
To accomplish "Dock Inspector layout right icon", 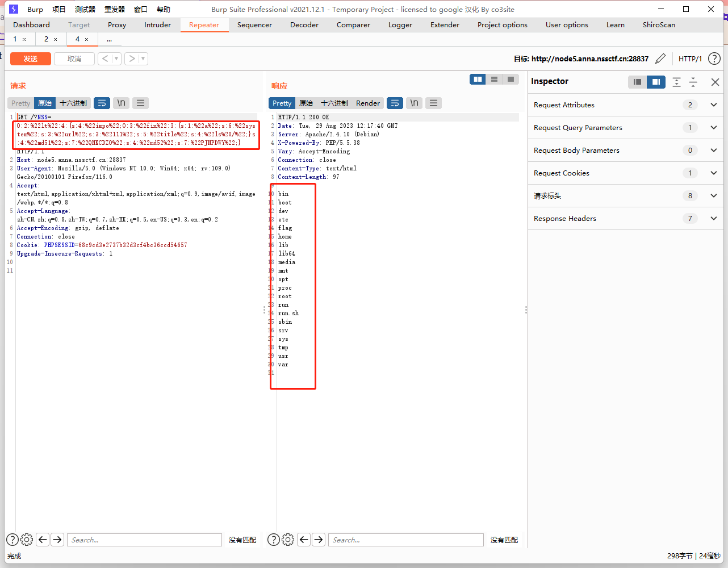I will tap(656, 82).
